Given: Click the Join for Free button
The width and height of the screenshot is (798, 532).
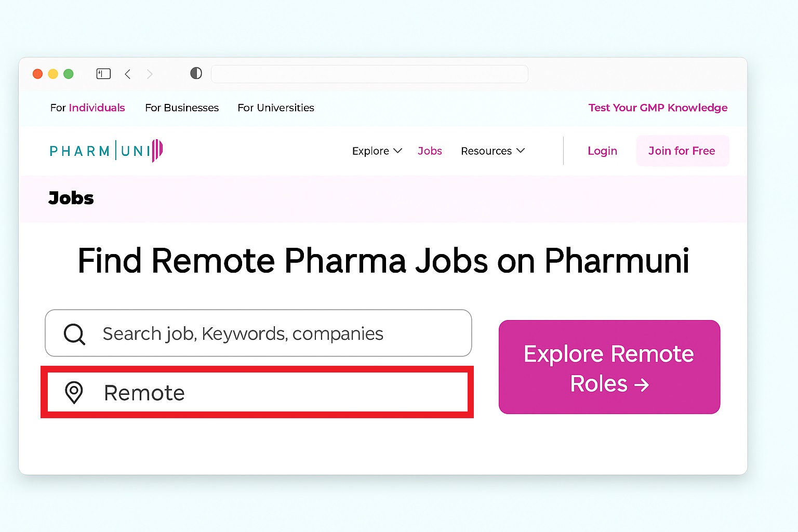Looking at the screenshot, I should (x=682, y=151).
